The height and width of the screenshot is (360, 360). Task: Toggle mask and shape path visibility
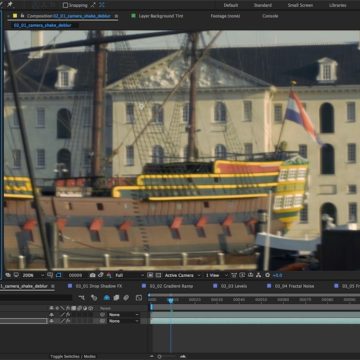tap(59, 275)
